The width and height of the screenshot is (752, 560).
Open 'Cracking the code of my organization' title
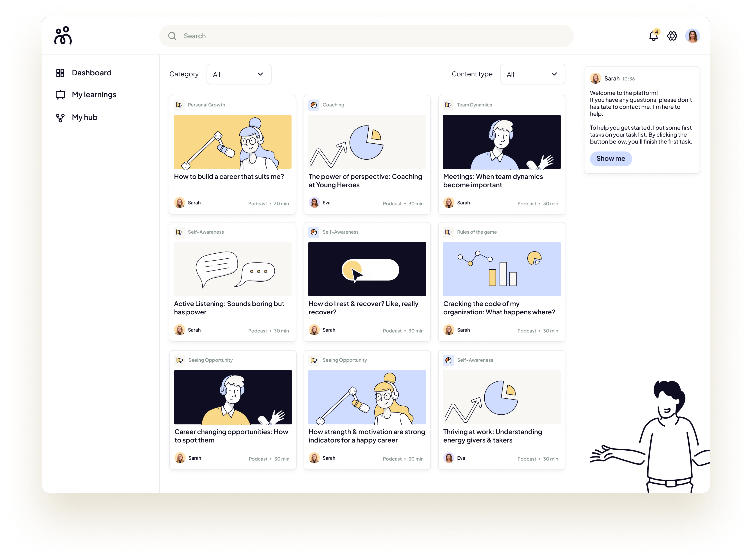tap(499, 308)
